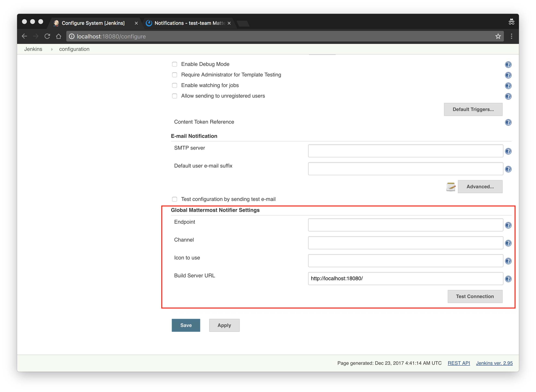Open help for SMTP server field

point(508,151)
